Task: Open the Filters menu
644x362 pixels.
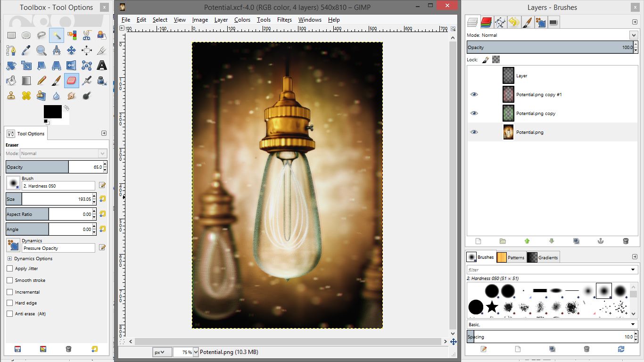Action: [284, 20]
